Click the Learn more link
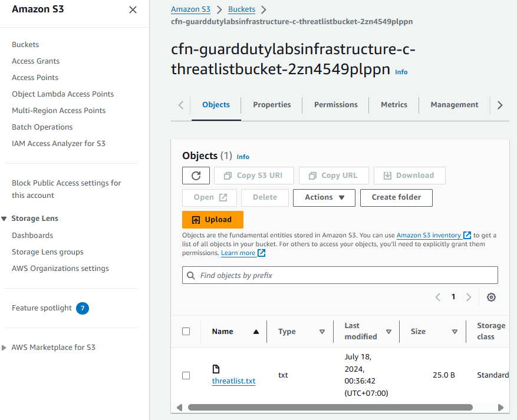517x420 pixels. point(238,253)
